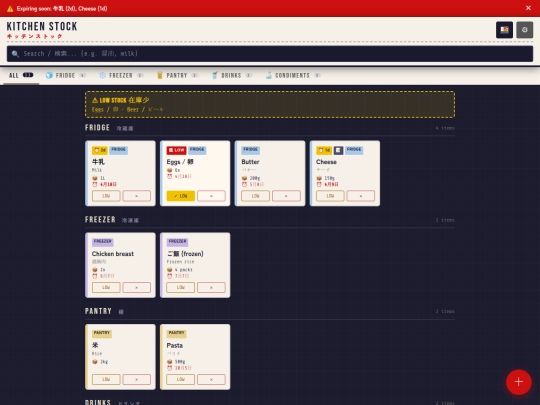The width and height of the screenshot is (540, 405).
Task: Mark 牛乳 as low stock
Action: pyautogui.click(x=106, y=196)
